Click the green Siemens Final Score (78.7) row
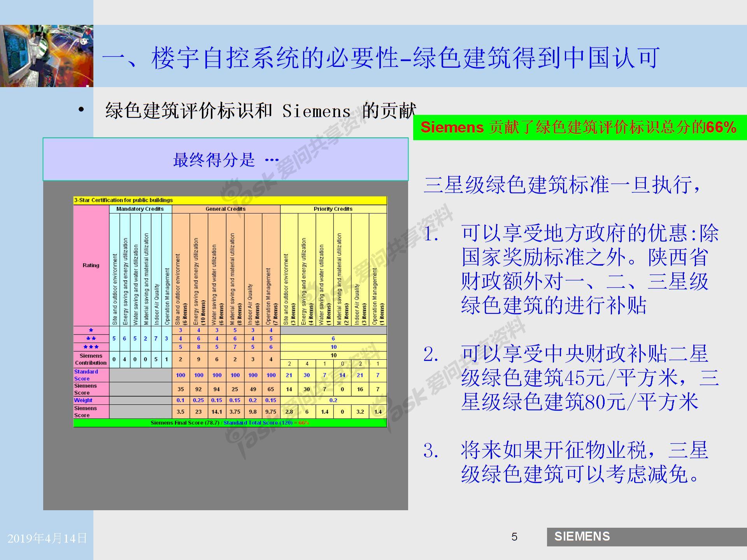The height and width of the screenshot is (560, 747). pos(230,423)
